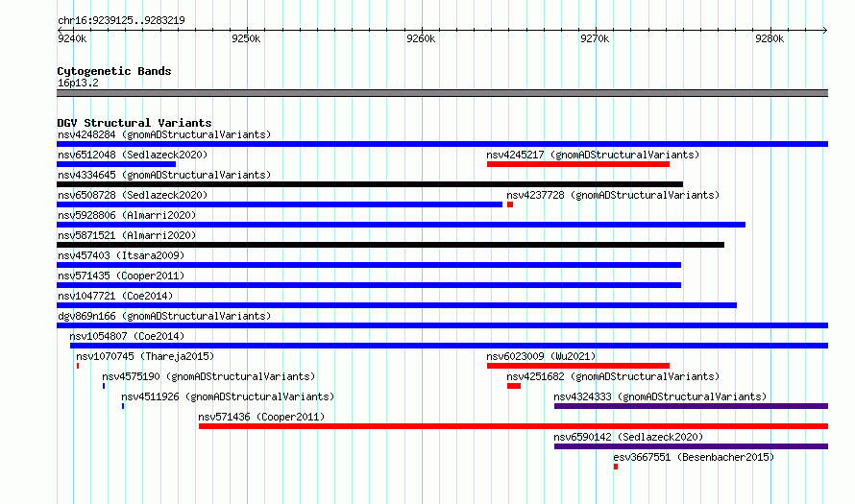Screen dimensions: 855x504
Task: Open nsv4575190 gnomAD variant label
Action: 208,376
